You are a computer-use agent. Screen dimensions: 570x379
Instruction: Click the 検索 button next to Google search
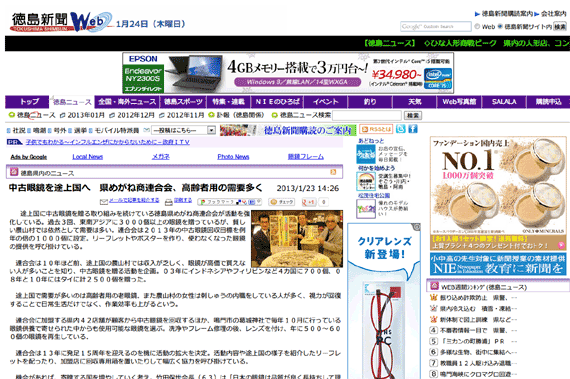tap(559, 27)
